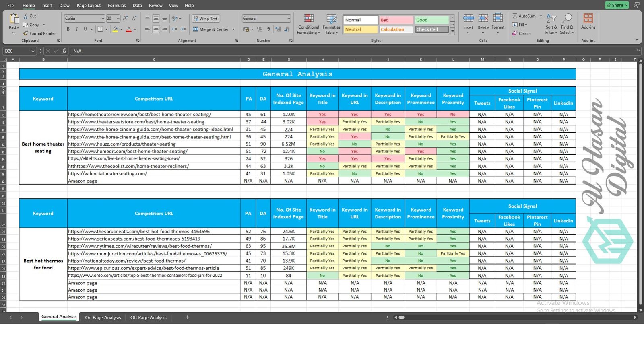The width and height of the screenshot is (644, 362).
Task: Toggle Align Right for cell text
Action: (165, 29)
